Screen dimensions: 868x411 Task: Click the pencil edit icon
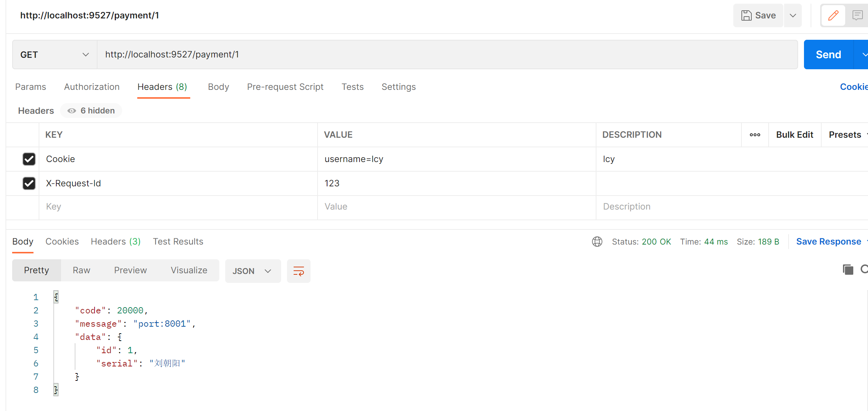click(x=833, y=15)
